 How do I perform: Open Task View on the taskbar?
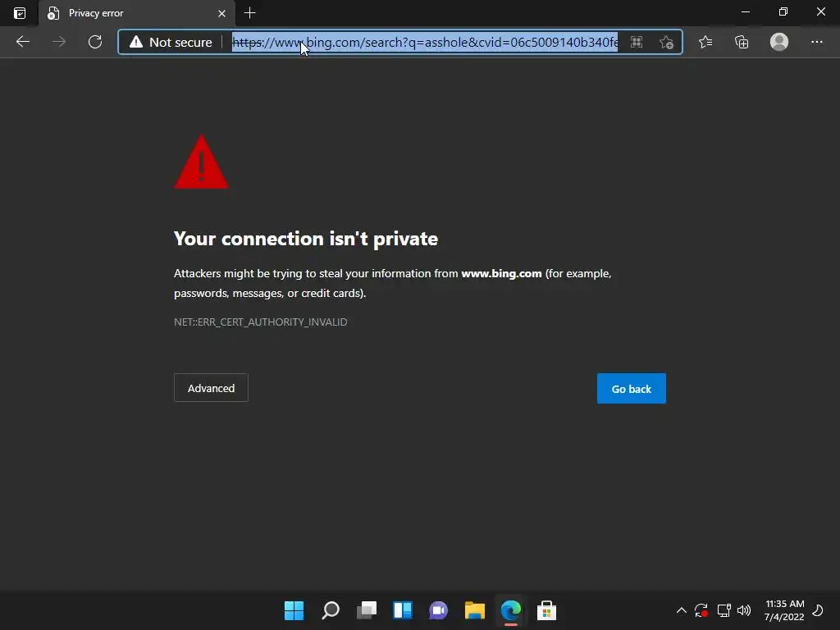click(x=367, y=610)
